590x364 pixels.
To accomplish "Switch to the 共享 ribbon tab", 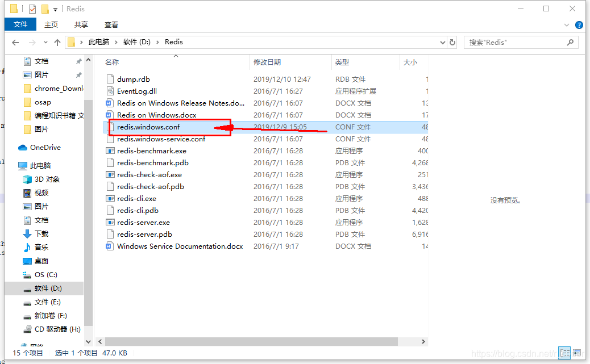I will (81, 25).
